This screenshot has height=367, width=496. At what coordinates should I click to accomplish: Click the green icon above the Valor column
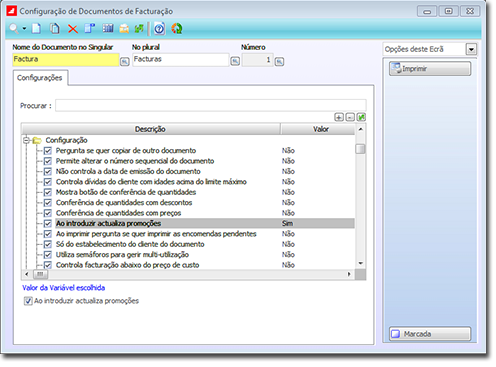[361, 117]
